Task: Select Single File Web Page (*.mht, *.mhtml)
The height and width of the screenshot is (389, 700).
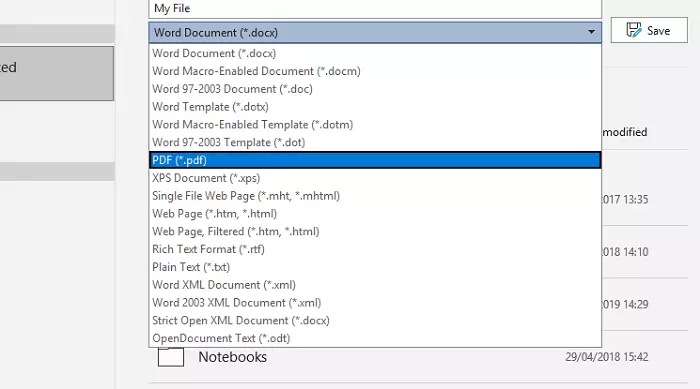Action: (x=375, y=196)
